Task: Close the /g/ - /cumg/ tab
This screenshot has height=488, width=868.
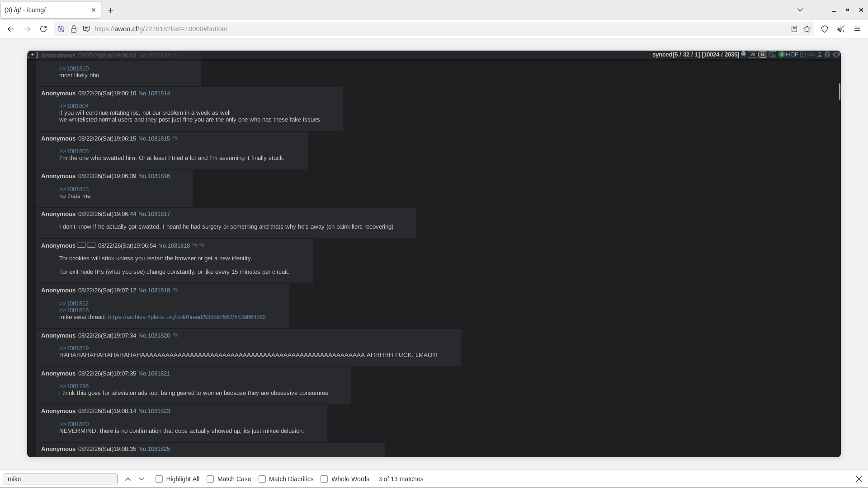Action: pyautogui.click(x=94, y=10)
